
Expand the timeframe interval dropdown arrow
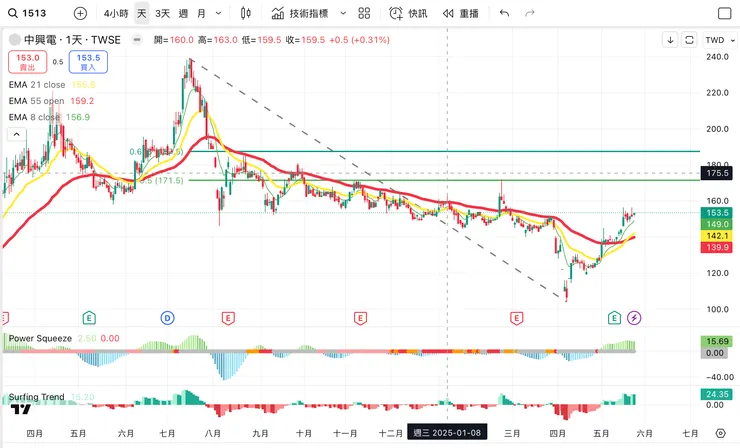(x=219, y=13)
